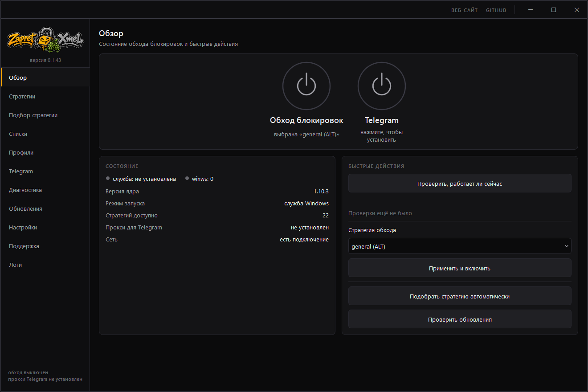This screenshot has height=392, width=588.
Task: Open the ВЕБ-САЙТ link
Action: [464, 10]
